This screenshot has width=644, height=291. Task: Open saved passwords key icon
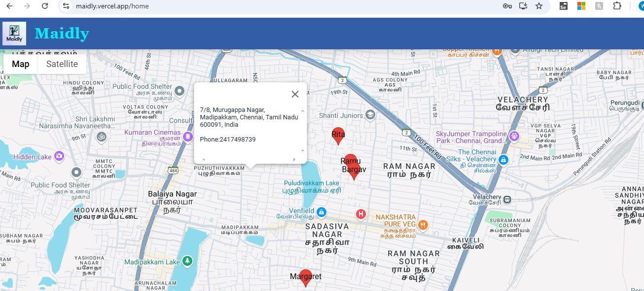point(507,6)
